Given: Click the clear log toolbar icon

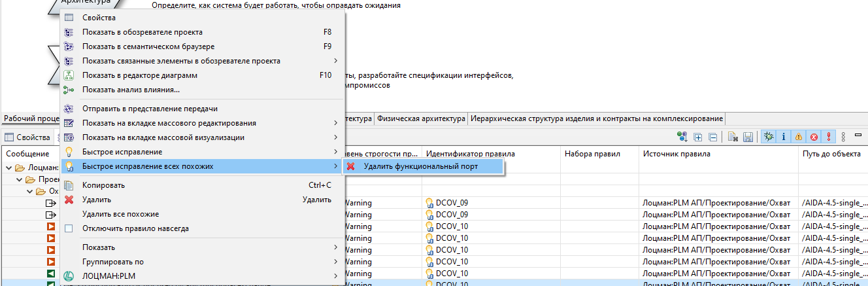Looking at the screenshot, I should [733, 137].
